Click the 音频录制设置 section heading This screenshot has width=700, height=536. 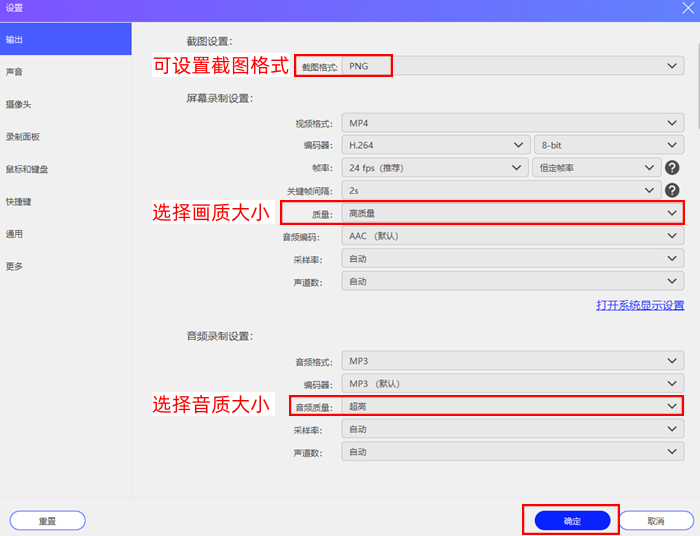220,336
